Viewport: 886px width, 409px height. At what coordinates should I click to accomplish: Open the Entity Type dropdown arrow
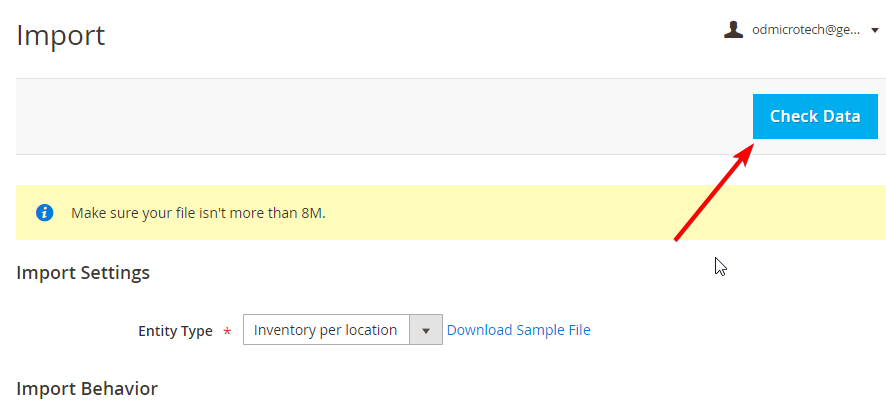(x=425, y=330)
